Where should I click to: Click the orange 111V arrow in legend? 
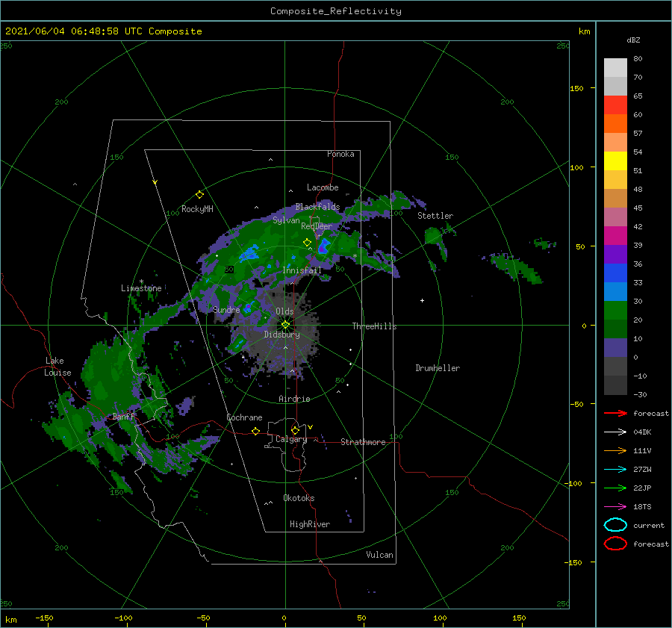[615, 450]
